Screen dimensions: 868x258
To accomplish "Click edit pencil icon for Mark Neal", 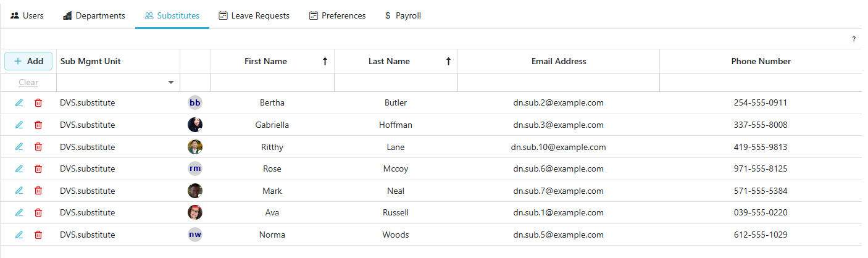I will coord(19,191).
